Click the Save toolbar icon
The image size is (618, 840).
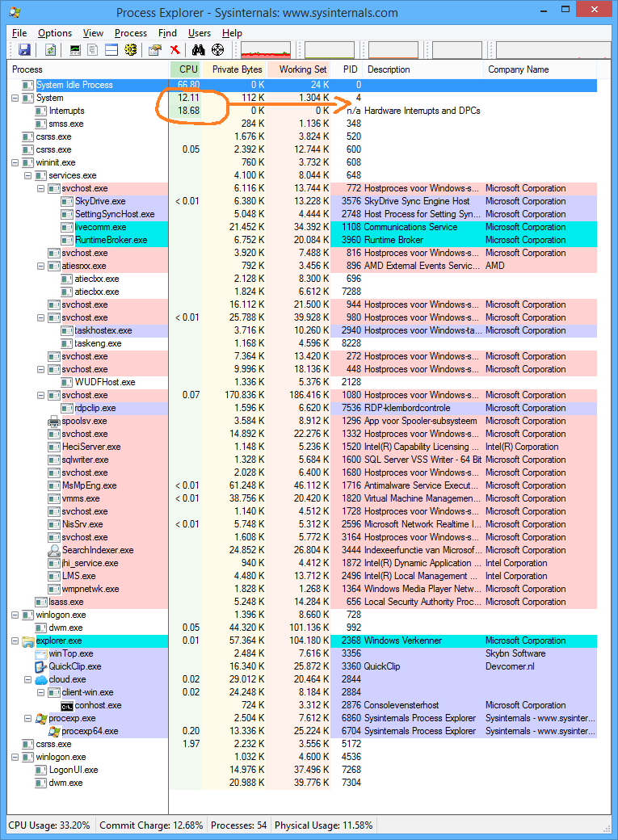(24, 50)
